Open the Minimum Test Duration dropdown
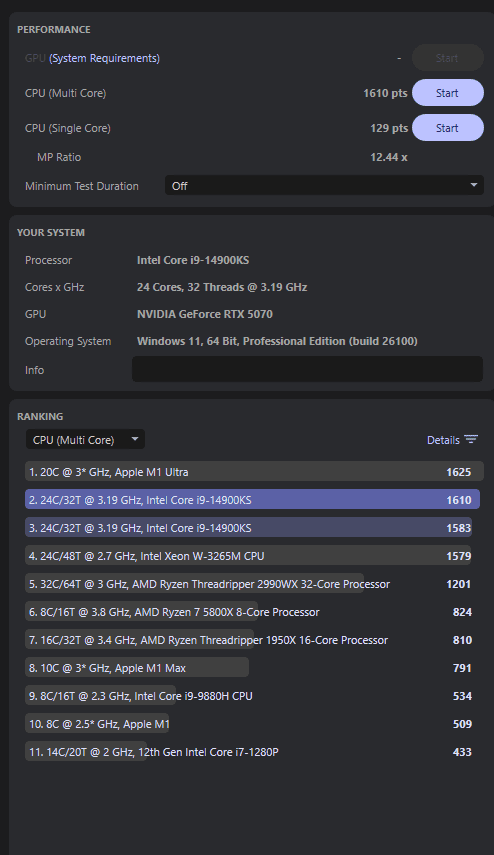This screenshot has height=855, width=494. pyautogui.click(x=324, y=186)
